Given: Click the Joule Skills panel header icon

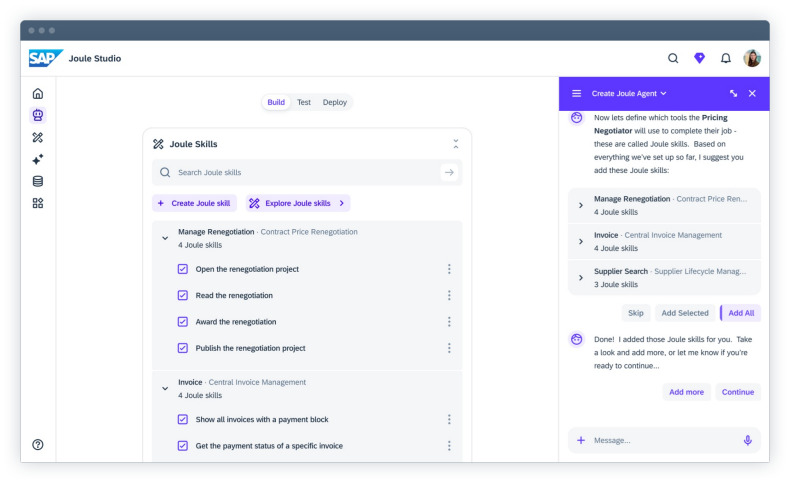Looking at the screenshot, I should (158, 144).
